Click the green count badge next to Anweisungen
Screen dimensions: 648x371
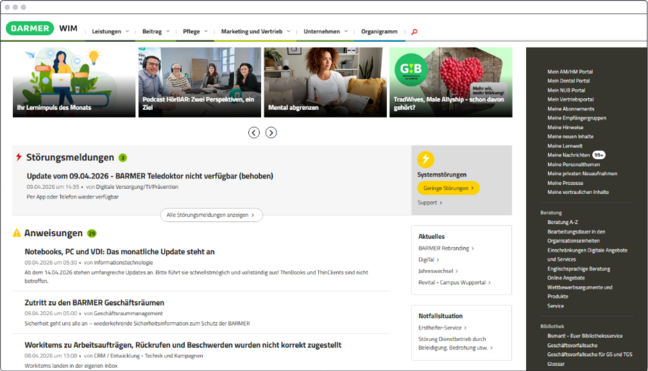pos(92,233)
